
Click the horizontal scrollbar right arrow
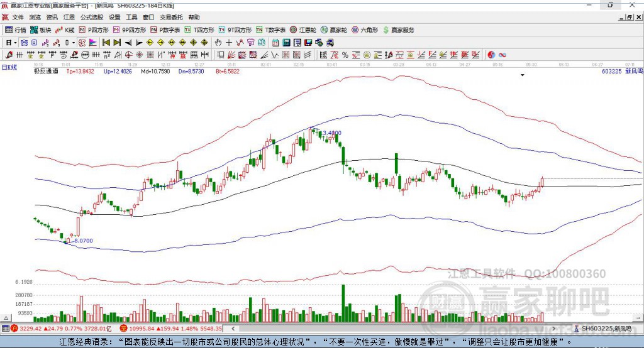[x=553, y=329]
